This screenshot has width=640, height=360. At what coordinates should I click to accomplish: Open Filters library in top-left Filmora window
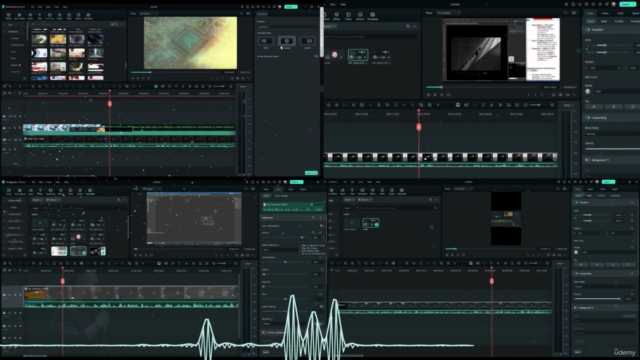coord(69,16)
